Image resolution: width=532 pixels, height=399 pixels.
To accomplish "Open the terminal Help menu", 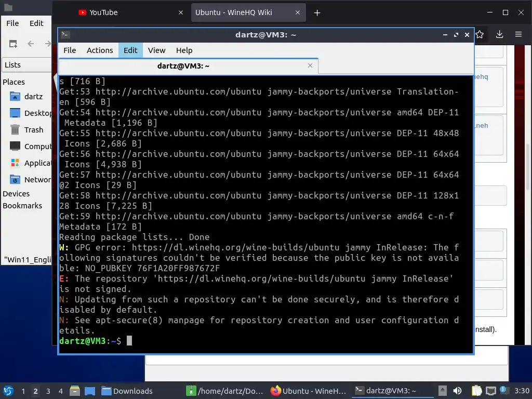I will pyautogui.click(x=184, y=50).
